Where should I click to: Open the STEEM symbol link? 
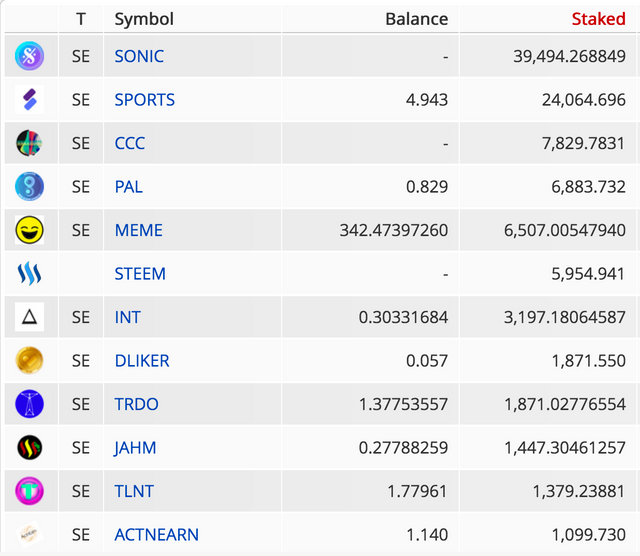coord(140,274)
